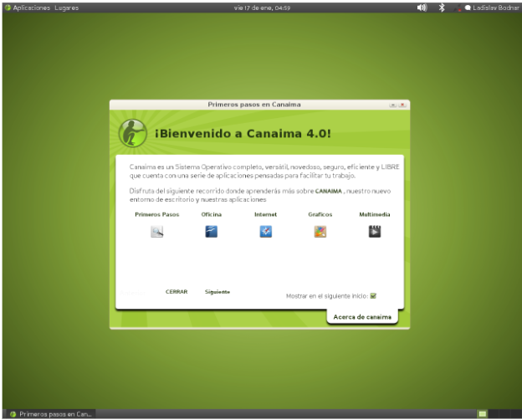Open the Multimedia clapperboard icon

pyautogui.click(x=375, y=231)
